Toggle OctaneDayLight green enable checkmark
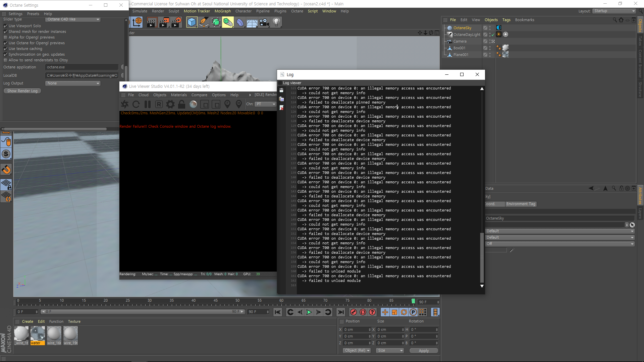 point(493,35)
